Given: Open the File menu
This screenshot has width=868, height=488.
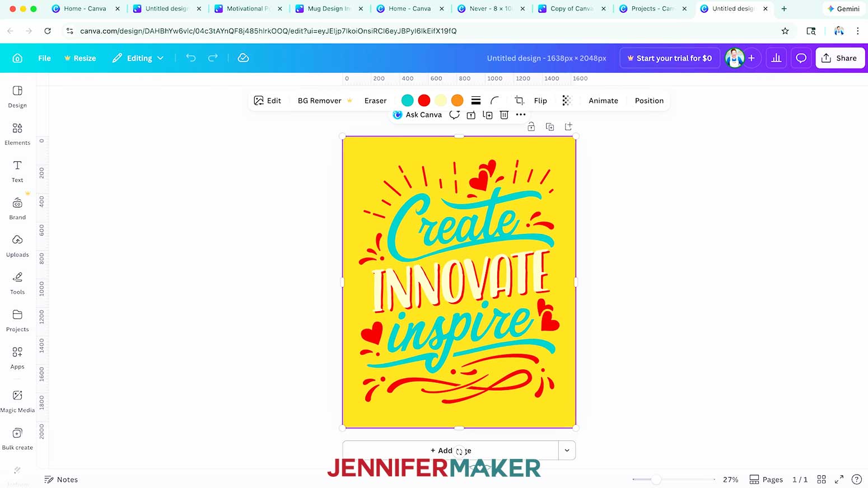Looking at the screenshot, I should pos(44,58).
